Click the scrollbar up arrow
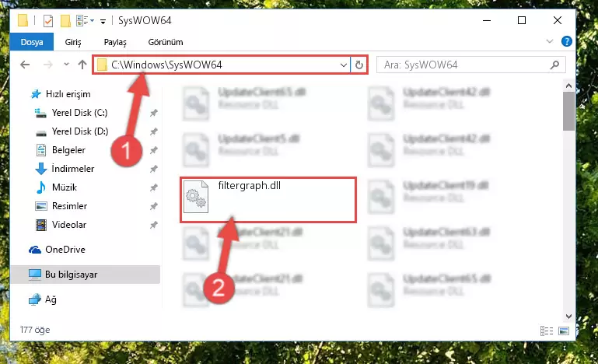 pyautogui.click(x=568, y=86)
